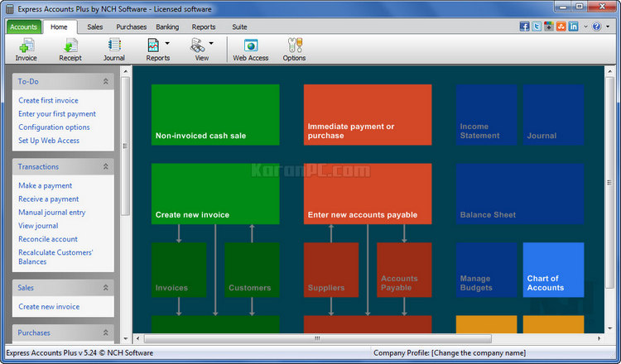621x364 pixels.
Task: Open the dropdown arrow next to the Help icon
Action: [x=608, y=27]
